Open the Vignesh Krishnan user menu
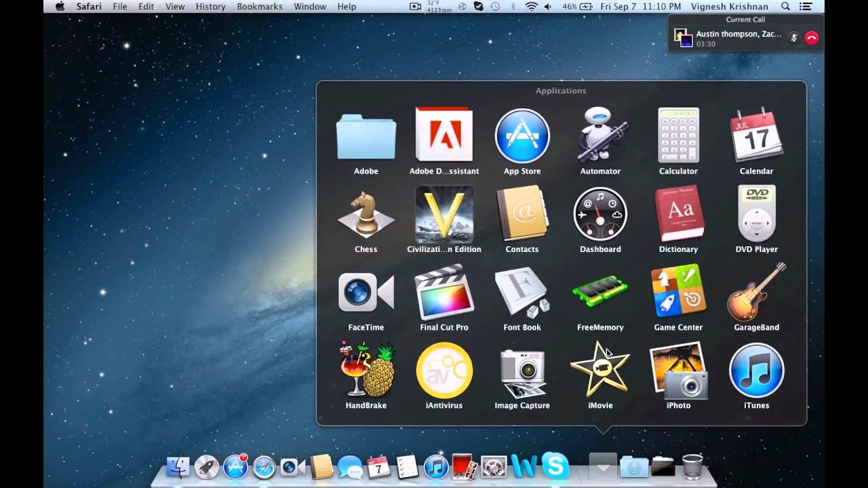Screen dimensions: 868x488 pyautogui.click(x=729, y=6)
